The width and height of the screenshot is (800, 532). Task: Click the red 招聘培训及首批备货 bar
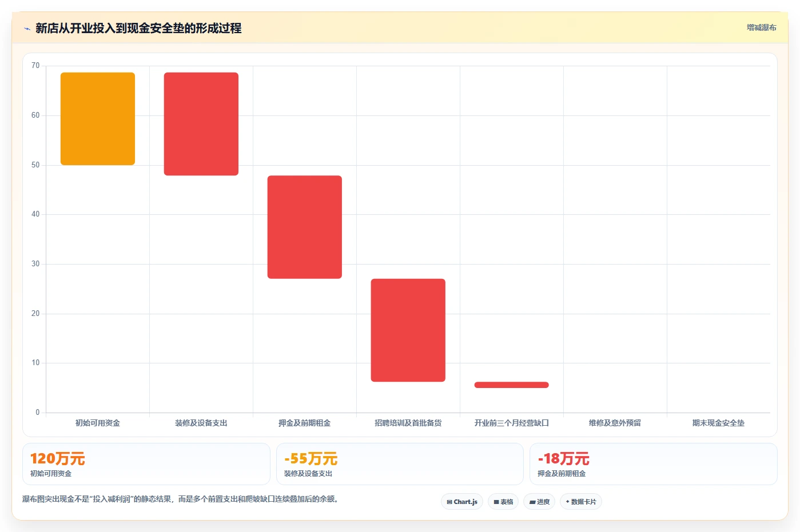408,330
